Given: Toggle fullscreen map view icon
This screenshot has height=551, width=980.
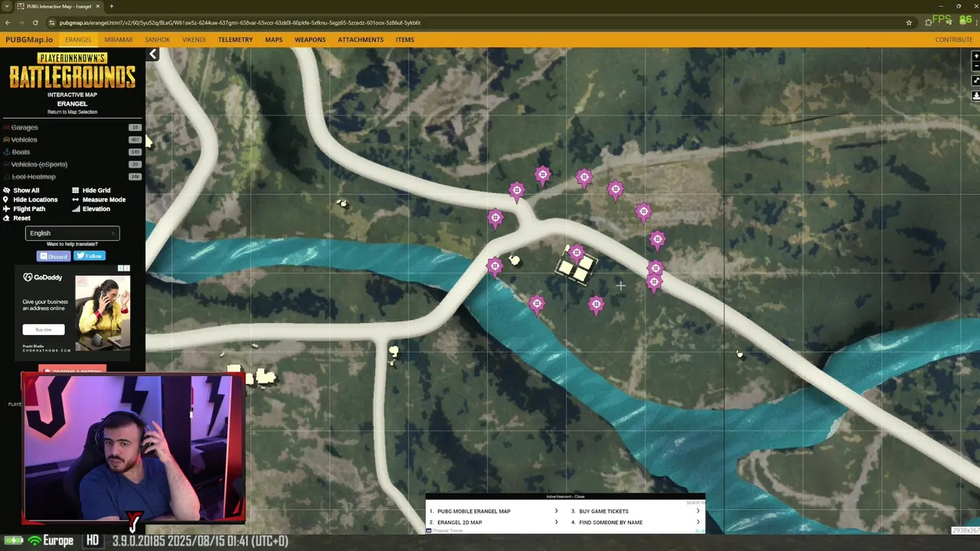Looking at the screenshot, I should tap(975, 80).
